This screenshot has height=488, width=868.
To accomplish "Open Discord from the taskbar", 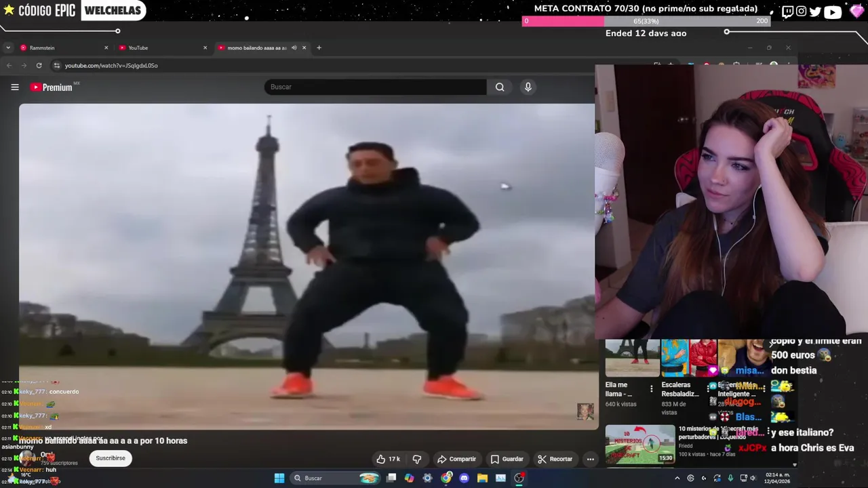I will (464, 478).
